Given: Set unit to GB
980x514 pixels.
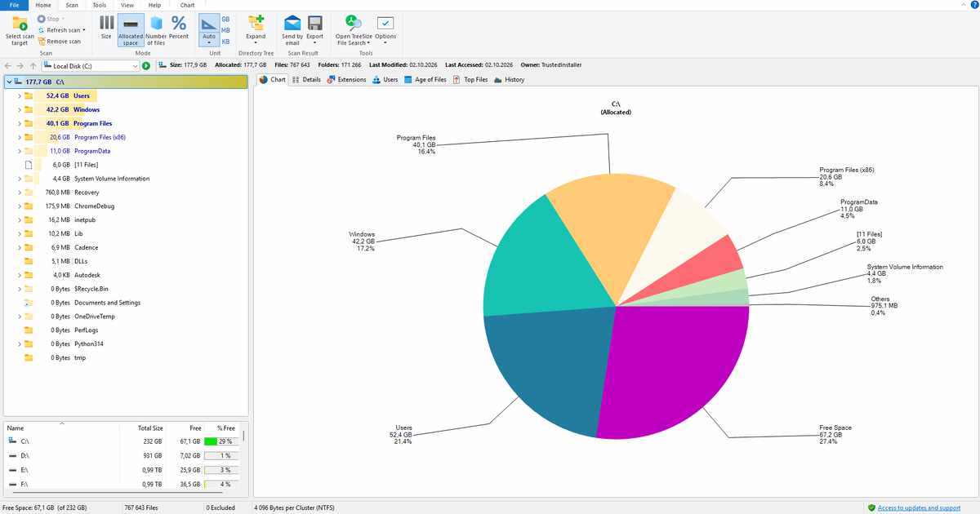Looking at the screenshot, I should [x=225, y=18].
